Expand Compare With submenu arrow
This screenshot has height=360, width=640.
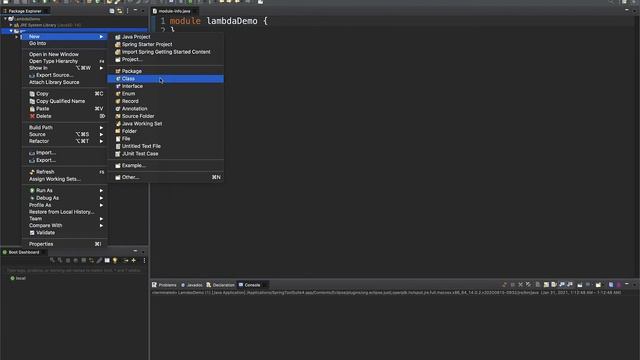coord(101,226)
